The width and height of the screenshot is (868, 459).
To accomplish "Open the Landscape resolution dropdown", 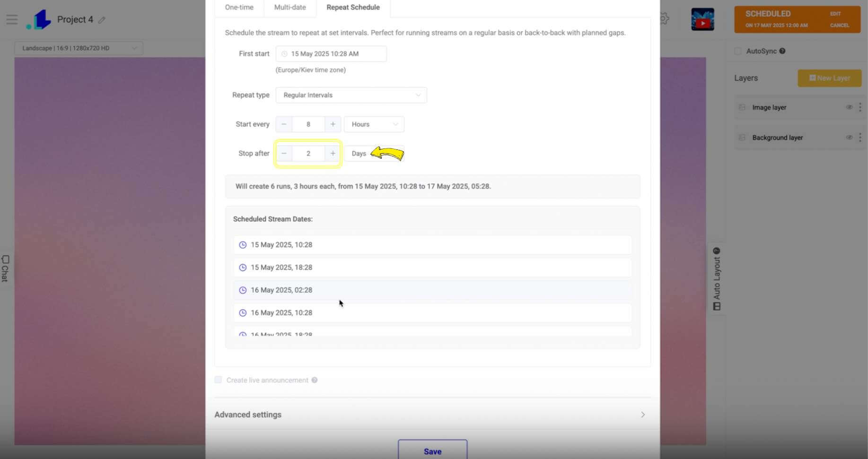I will [79, 48].
